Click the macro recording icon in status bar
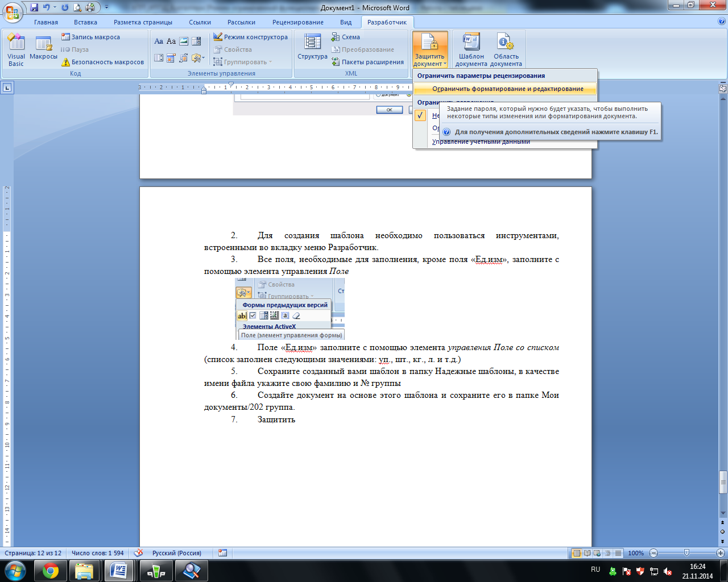This screenshot has height=582, width=728. click(222, 553)
